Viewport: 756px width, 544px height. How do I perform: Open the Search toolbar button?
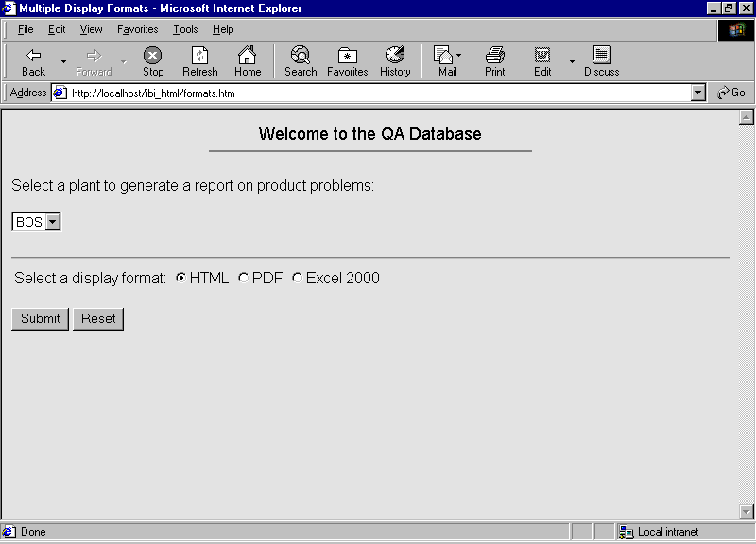coord(301,61)
